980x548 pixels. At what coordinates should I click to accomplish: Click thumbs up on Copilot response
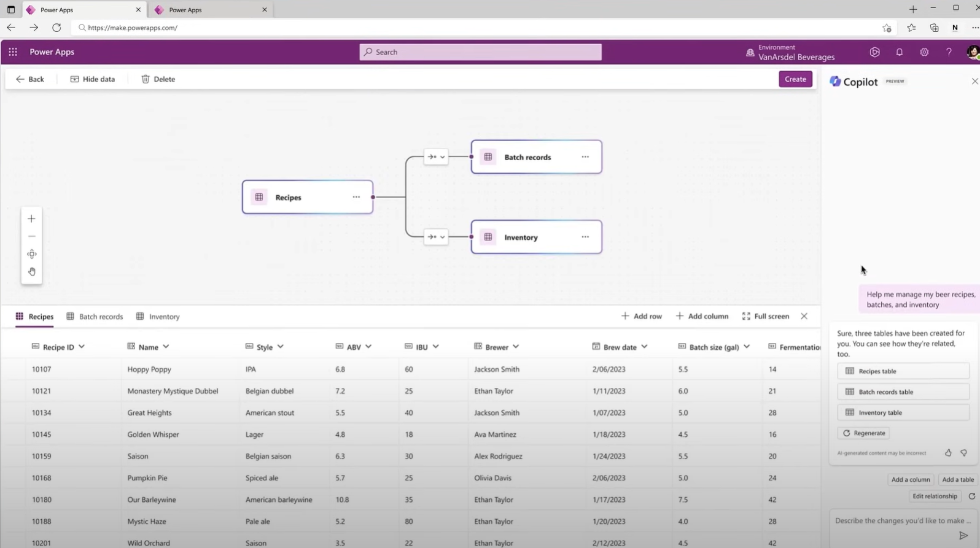click(948, 453)
